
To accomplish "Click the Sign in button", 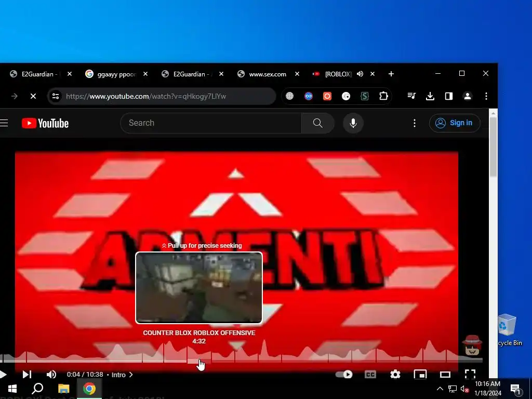I will coord(455,123).
